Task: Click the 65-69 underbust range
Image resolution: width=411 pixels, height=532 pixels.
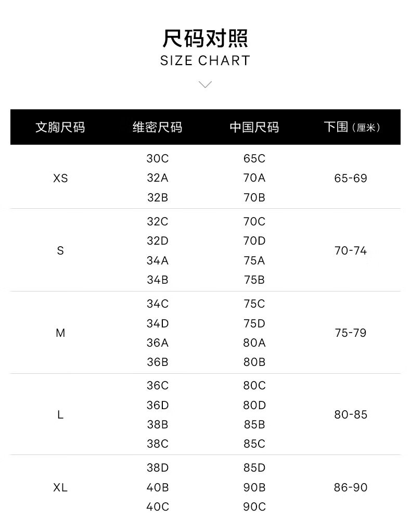Action: click(x=351, y=178)
